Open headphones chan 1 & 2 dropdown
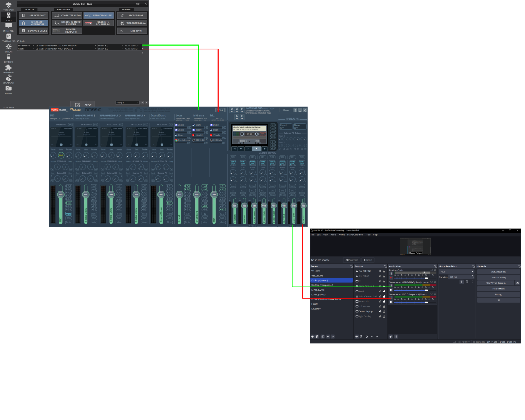The width and height of the screenshot is (525, 420). [x=110, y=45]
